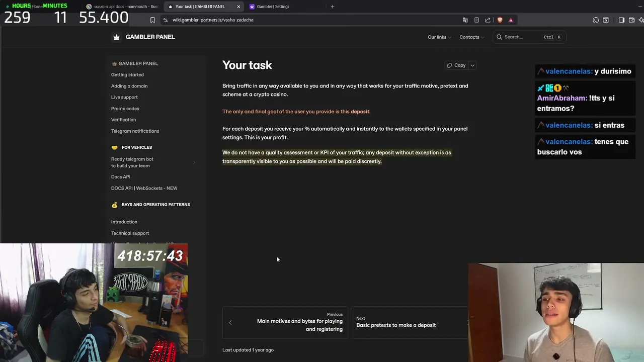644x362 pixels.
Task: Open the Brave wallet icon in toolbar
Action: click(x=631, y=20)
